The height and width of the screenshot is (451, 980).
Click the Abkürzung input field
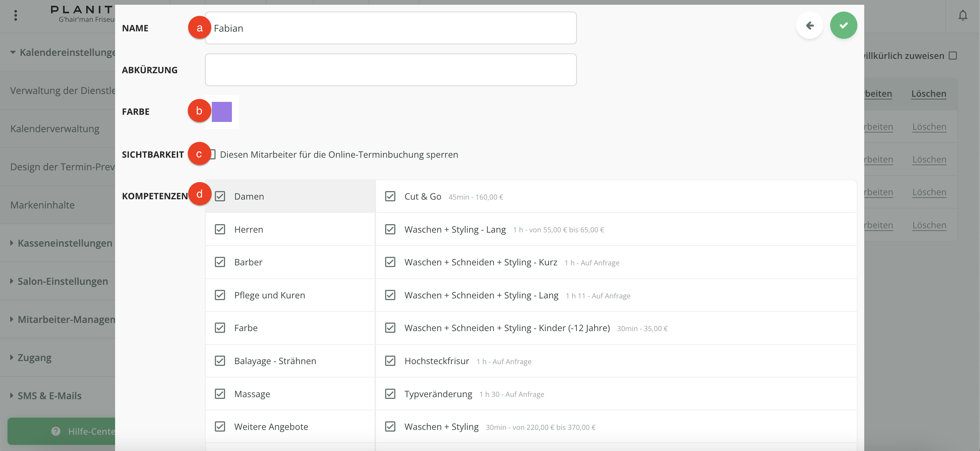(390, 70)
